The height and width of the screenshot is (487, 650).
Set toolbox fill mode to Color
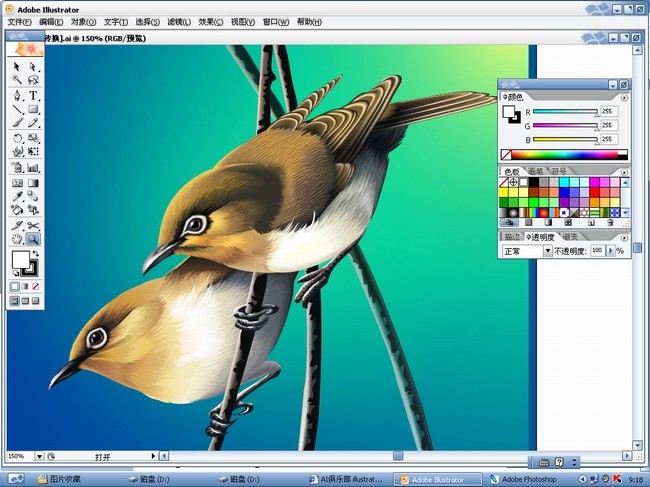15,286
